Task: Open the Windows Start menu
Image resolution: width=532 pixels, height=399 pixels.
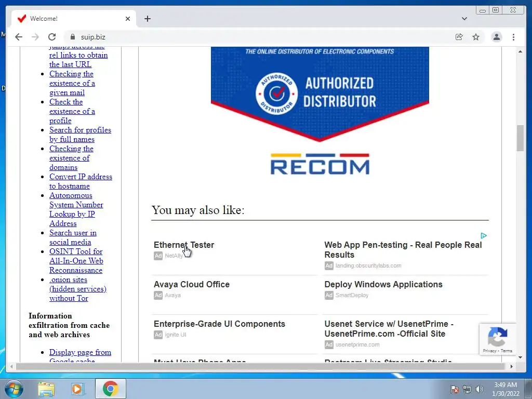Action: tap(14, 389)
